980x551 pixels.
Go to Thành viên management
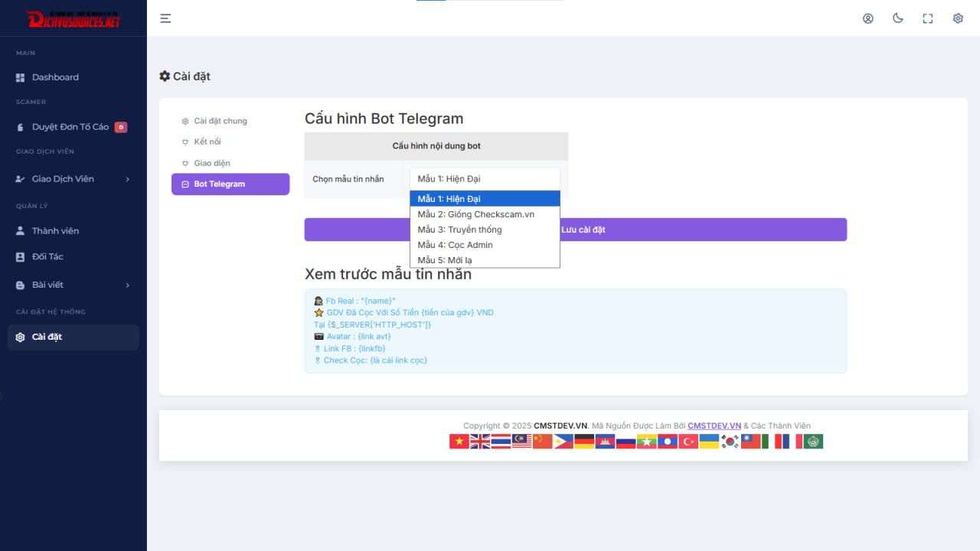point(55,231)
